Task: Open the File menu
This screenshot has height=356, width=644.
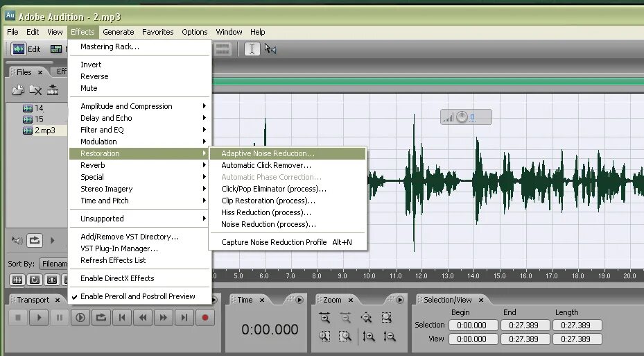Action: coord(12,32)
